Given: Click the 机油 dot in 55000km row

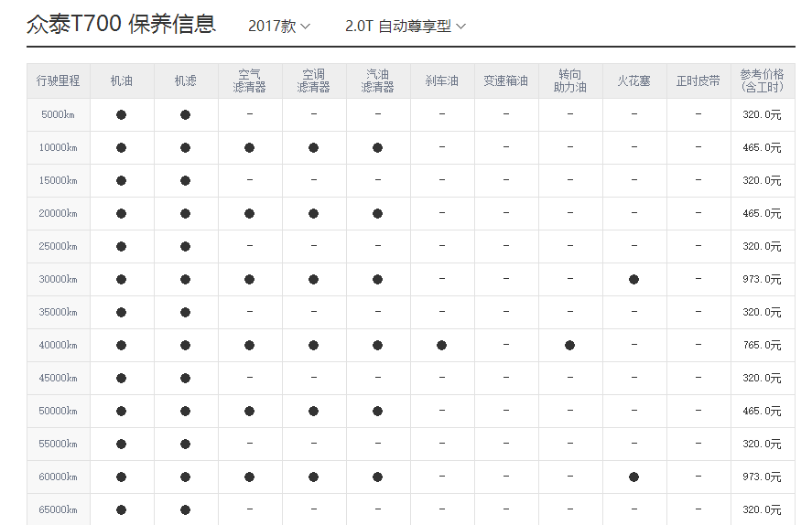Looking at the screenshot, I should (x=121, y=444).
